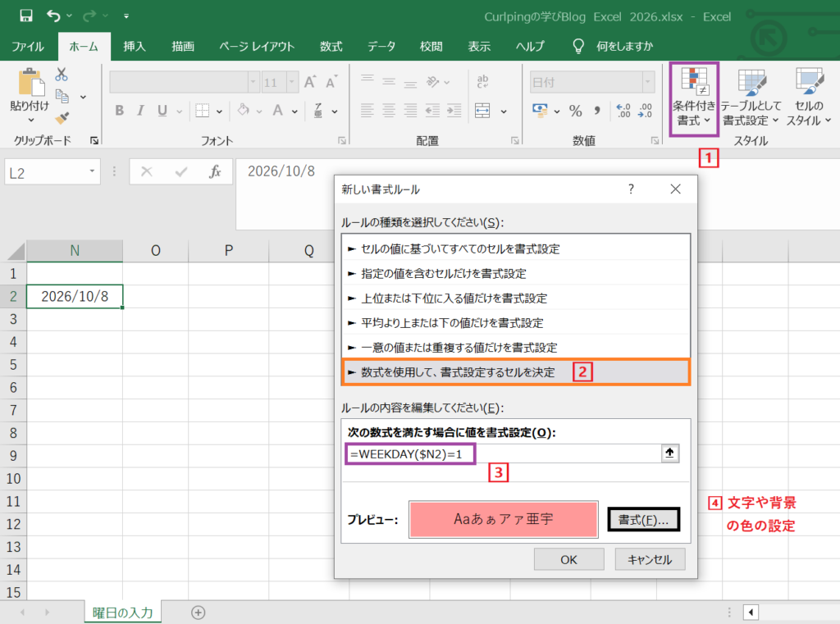Toggle Italic formatting button
Screen dimensions: 840x624
[140, 111]
